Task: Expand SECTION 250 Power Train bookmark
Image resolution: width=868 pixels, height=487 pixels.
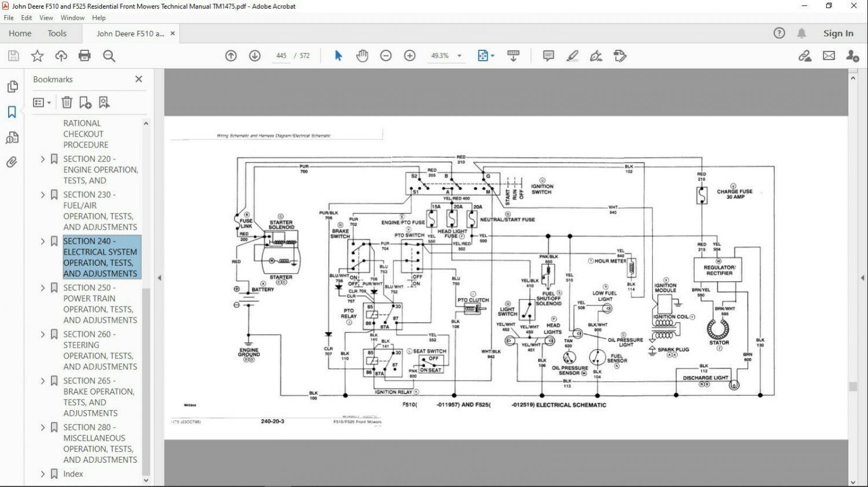Action: pos(43,287)
